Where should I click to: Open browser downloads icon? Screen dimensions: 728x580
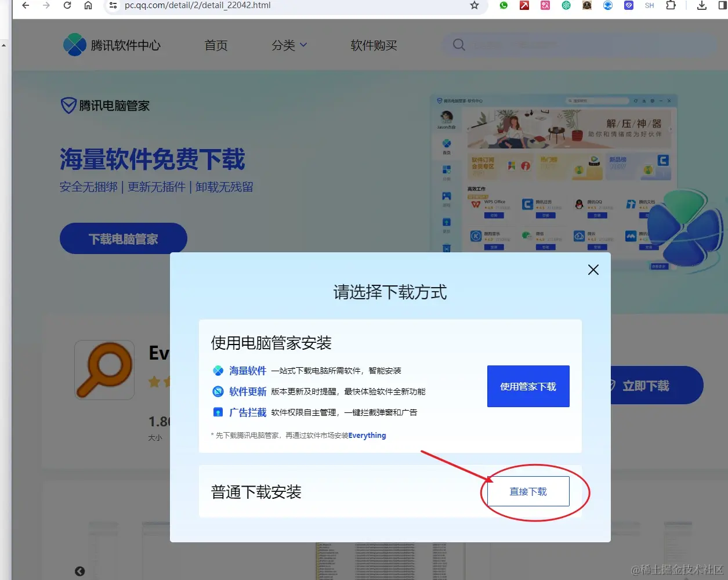(702, 5)
